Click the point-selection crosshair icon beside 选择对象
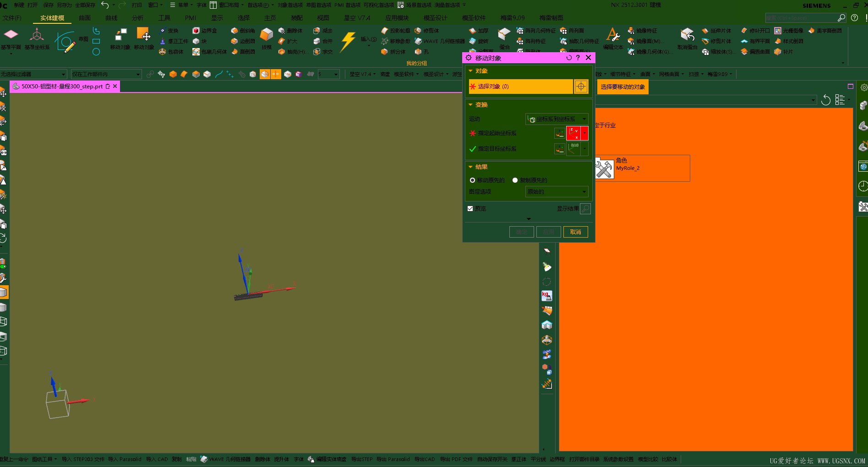The image size is (868, 467). click(x=581, y=87)
